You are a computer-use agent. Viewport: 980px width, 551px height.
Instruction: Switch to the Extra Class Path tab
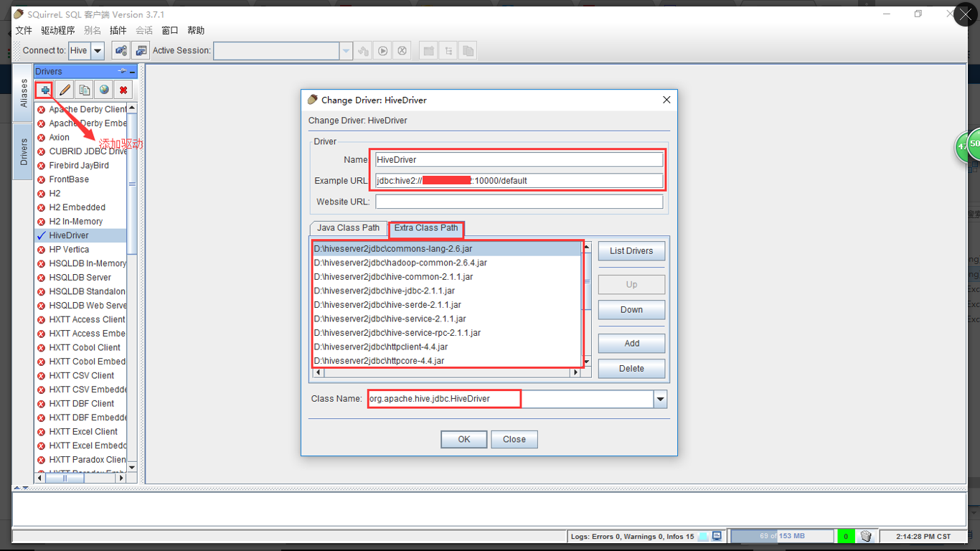(x=426, y=228)
